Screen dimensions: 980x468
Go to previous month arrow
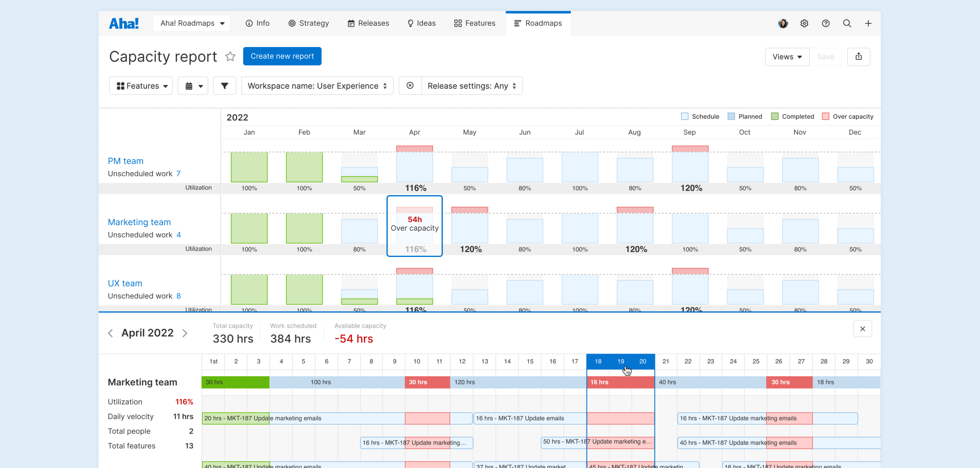[111, 333]
